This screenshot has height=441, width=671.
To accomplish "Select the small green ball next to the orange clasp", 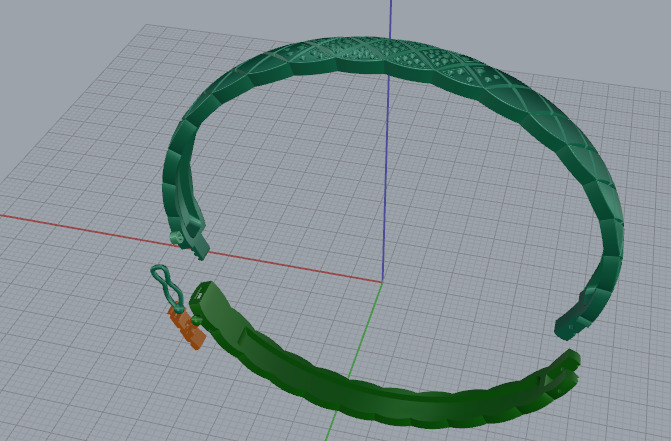I will (x=196, y=320).
